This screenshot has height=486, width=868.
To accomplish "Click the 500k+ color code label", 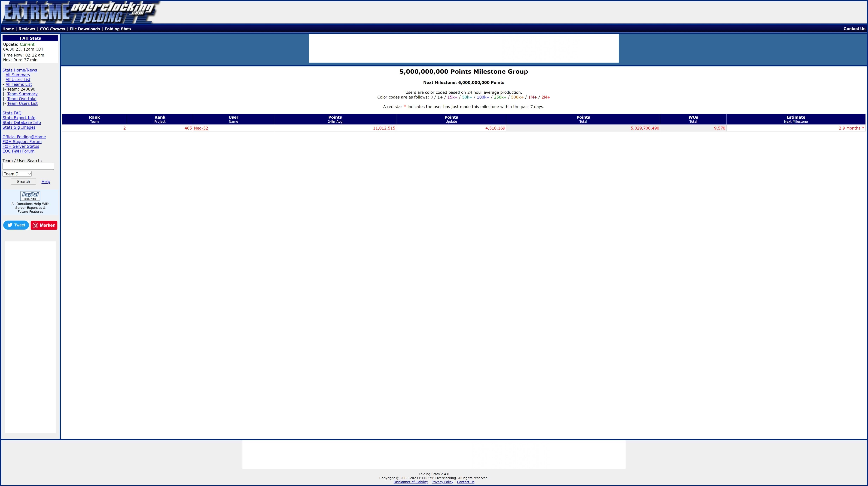I will click(x=517, y=97).
